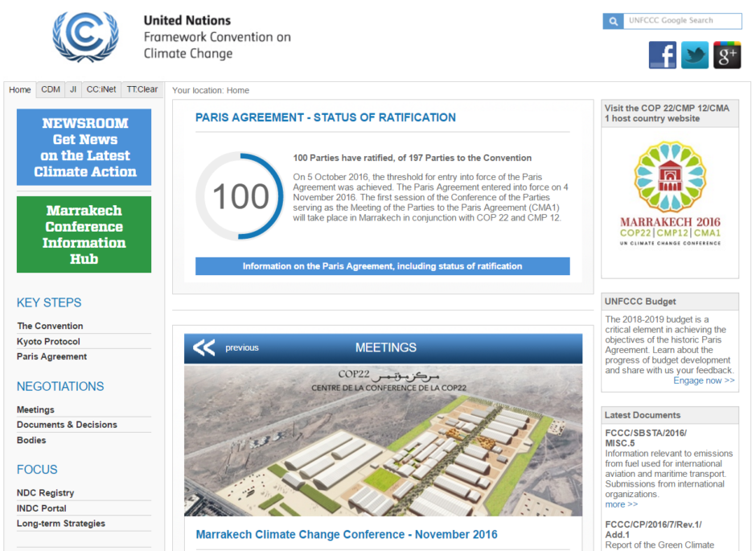Open the UNFCCC Twitter icon
The width and height of the screenshot is (756, 551).
(695, 55)
